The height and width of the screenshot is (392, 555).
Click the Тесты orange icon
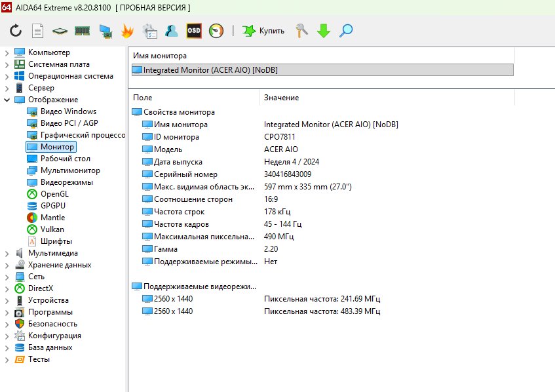pyautogui.click(x=20, y=359)
